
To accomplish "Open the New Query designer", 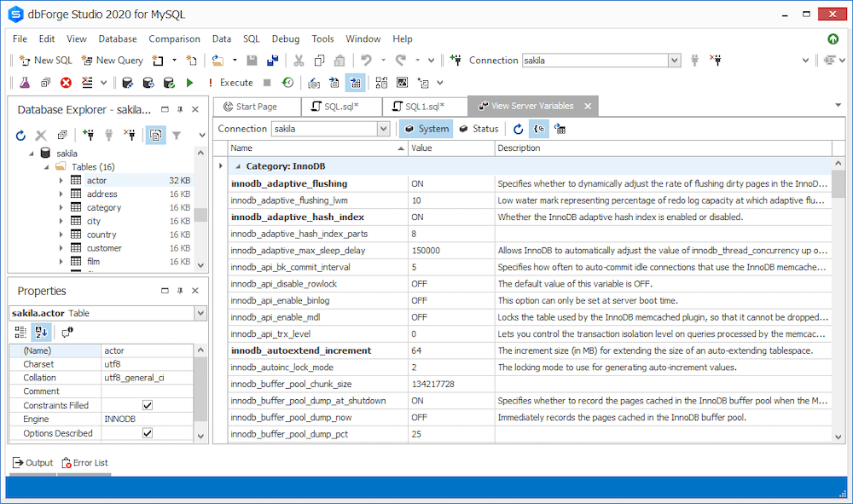I will click(x=111, y=61).
